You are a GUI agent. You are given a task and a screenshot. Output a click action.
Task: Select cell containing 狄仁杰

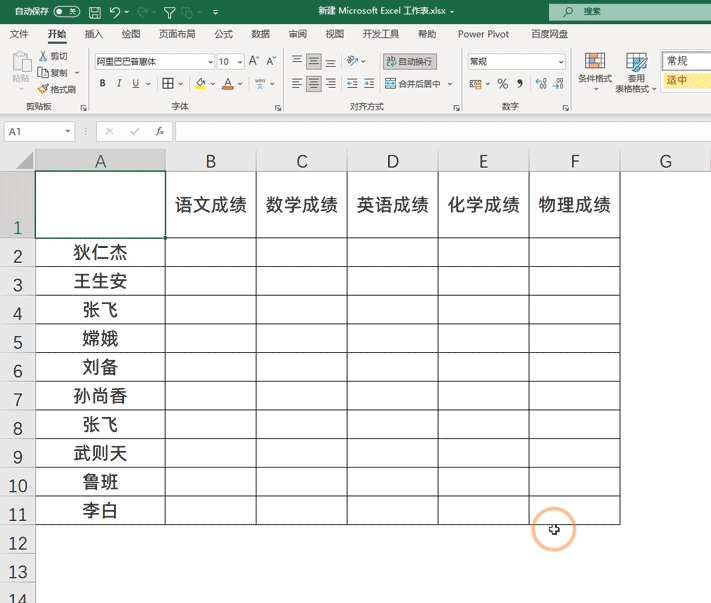coord(100,253)
